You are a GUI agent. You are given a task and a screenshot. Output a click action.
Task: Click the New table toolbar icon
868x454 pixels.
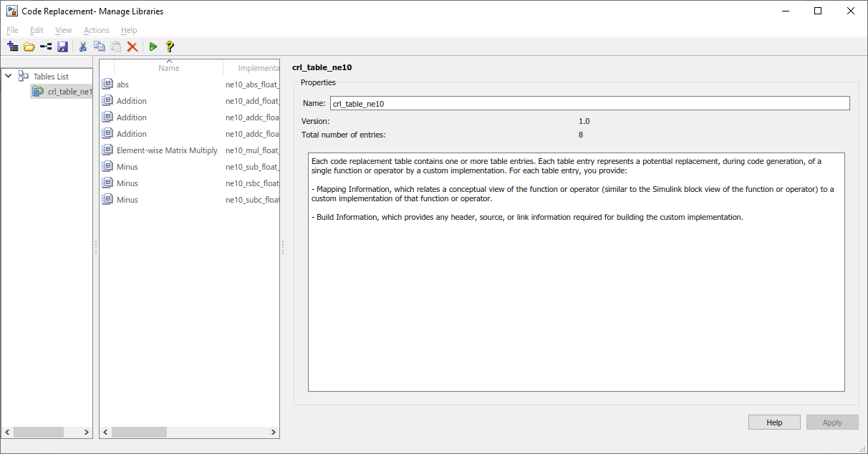12,47
